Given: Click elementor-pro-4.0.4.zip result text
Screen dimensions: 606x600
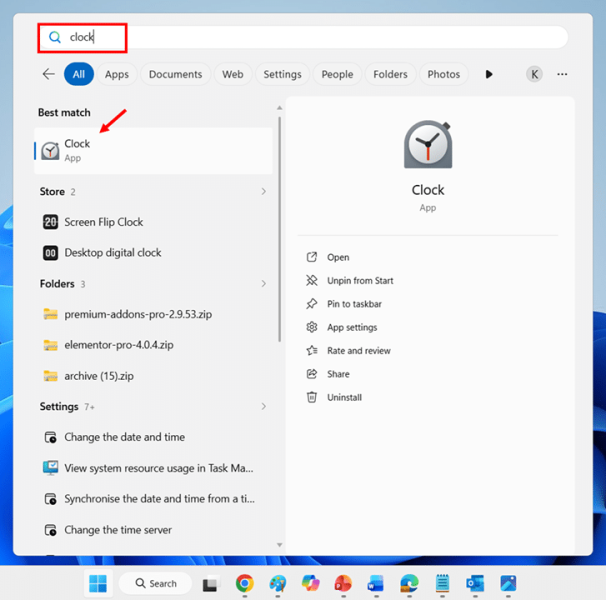Looking at the screenshot, I should (x=119, y=345).
